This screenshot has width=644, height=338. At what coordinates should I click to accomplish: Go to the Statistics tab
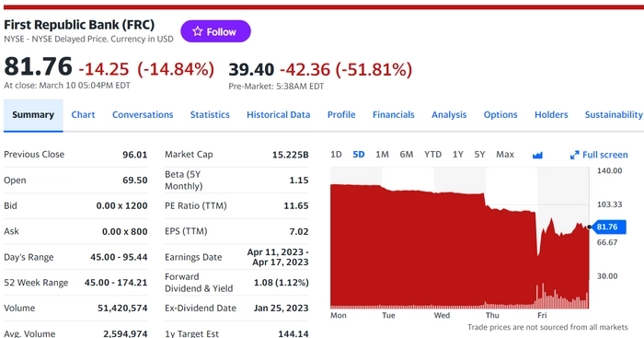(x=210, y=115)
